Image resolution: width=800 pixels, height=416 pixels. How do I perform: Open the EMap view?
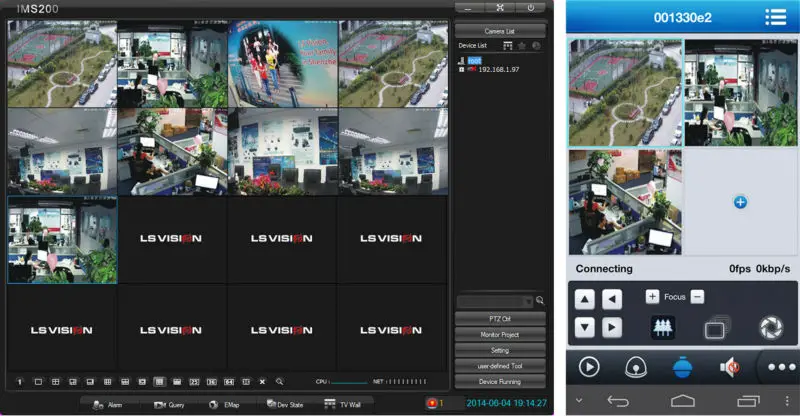click(x=223, y=404)
